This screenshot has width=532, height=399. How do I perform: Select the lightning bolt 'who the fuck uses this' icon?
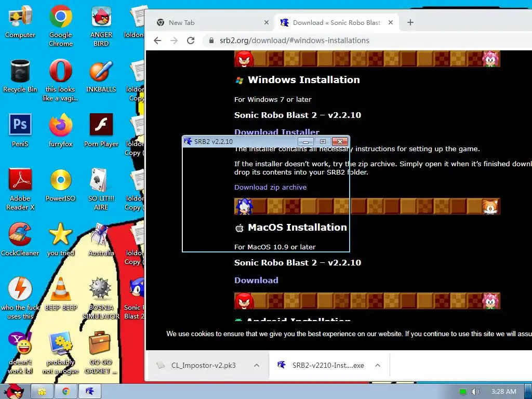pos(20,298)
